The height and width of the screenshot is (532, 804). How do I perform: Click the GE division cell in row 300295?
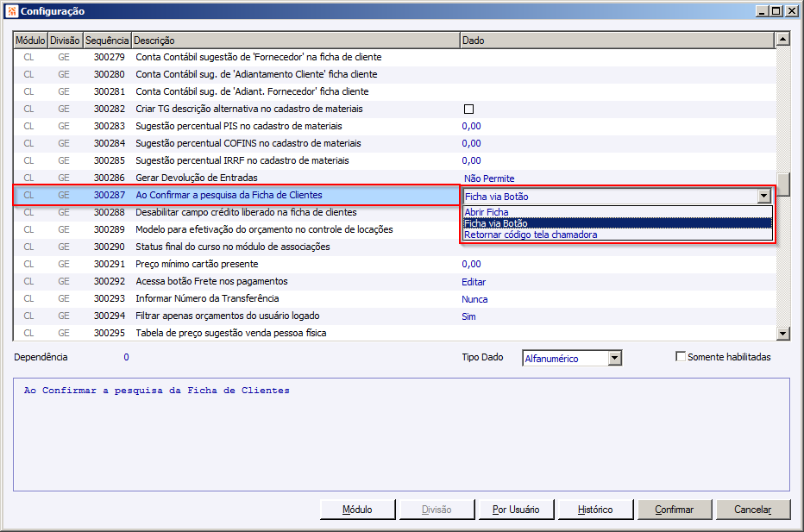tap(64, 333)
